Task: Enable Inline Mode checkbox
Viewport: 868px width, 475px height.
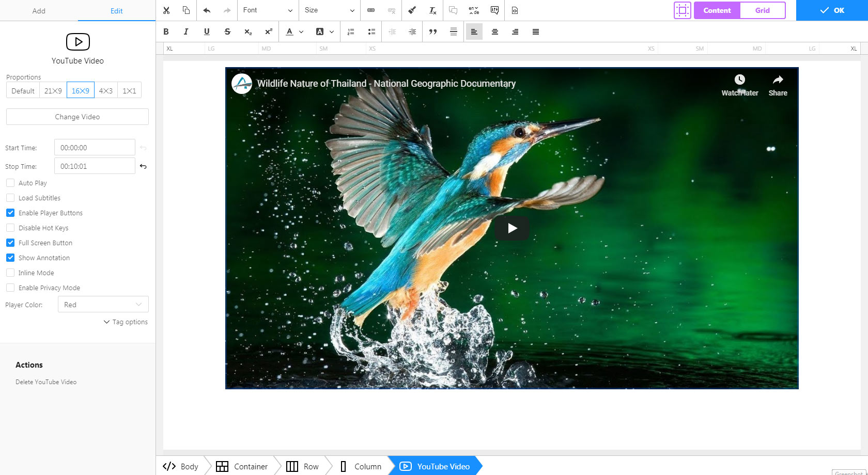Action: [10, 273]
